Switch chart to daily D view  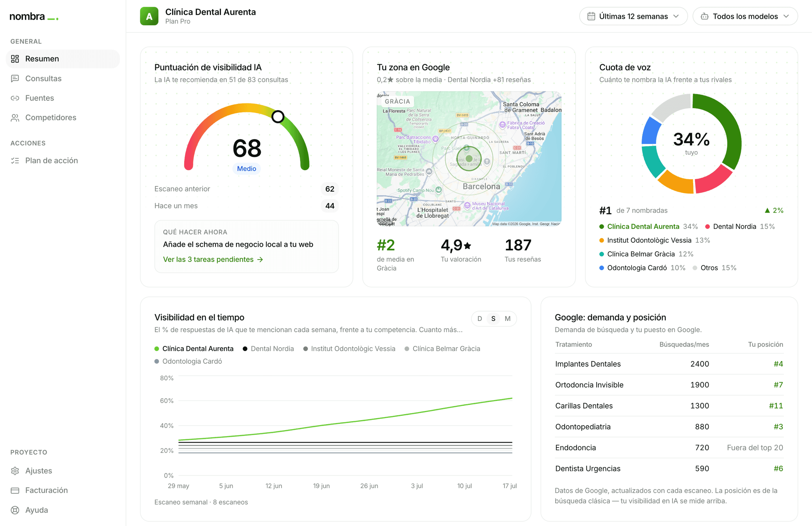[x=480, y=319]
